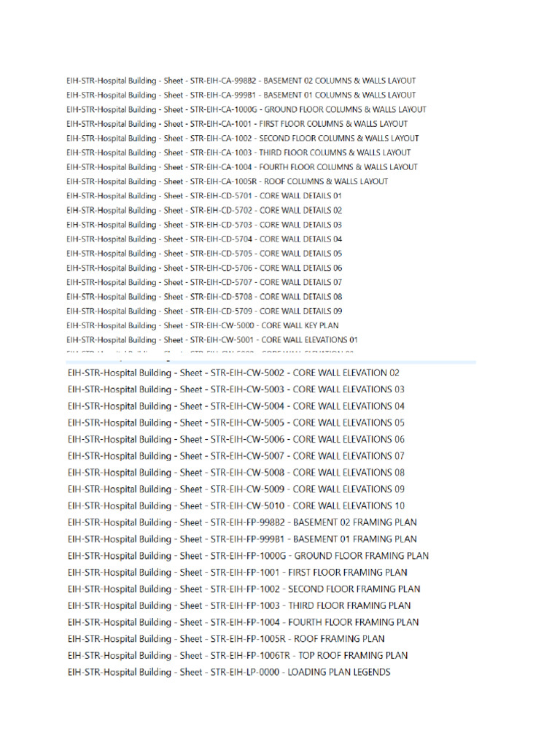Select the GROUND FLOOR FRAMING PLAN sheet
Image resolution: width=560 pixels, height=747 pixels.
(248, 555)
